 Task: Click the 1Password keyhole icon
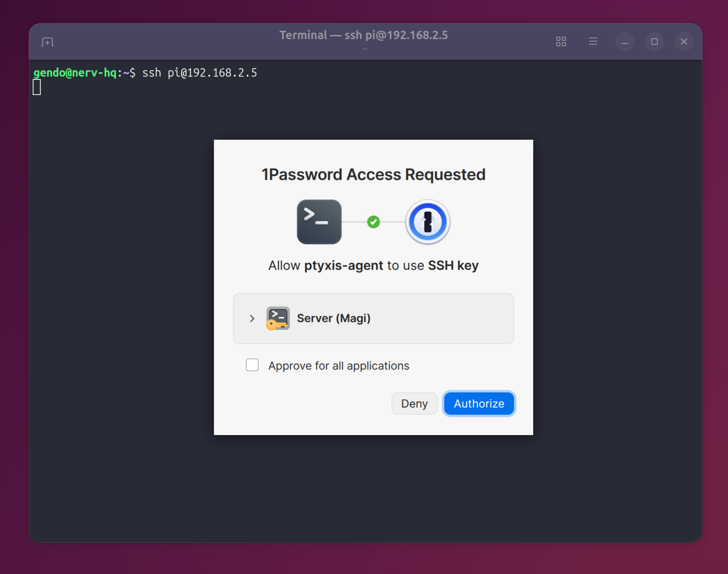427,222
